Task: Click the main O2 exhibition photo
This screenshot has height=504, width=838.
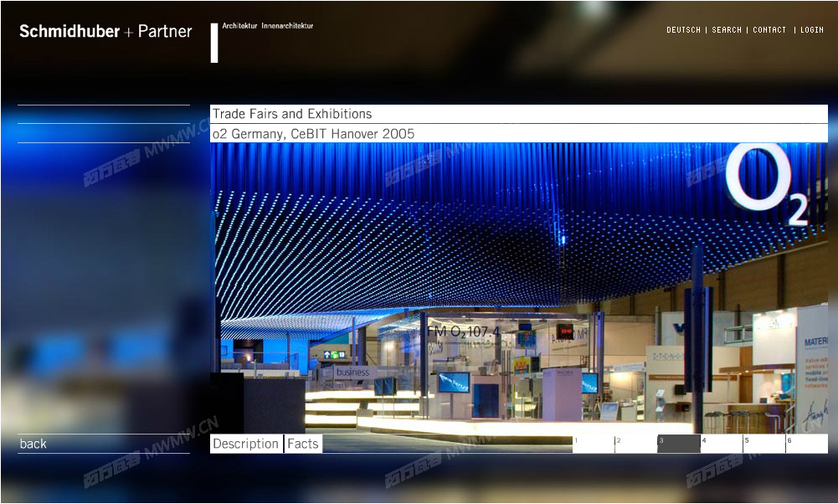Action: pyautogui.click(x=519, y=289)
